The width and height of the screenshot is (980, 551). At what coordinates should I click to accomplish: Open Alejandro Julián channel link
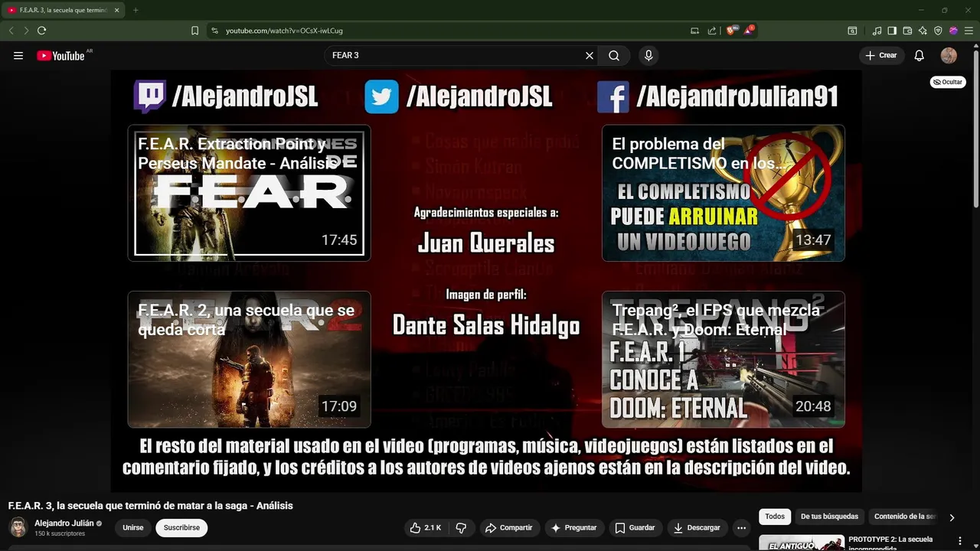point(64,523)
